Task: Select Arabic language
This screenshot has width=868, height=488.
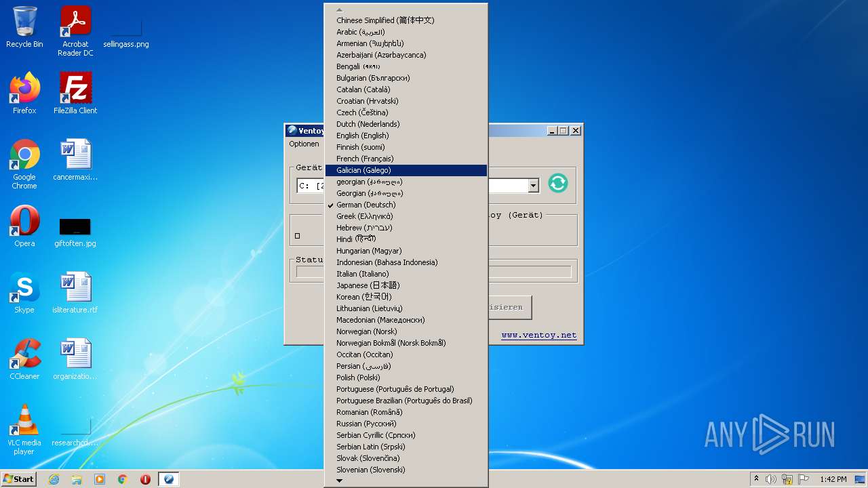Action: pos(406,32)
